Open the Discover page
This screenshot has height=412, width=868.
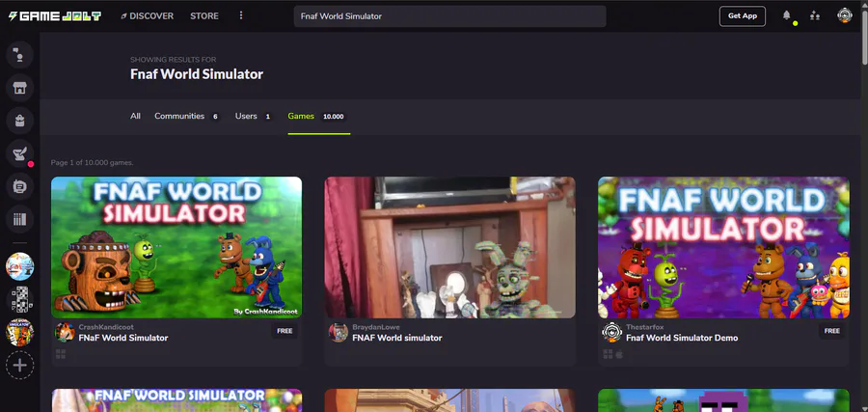(148, 16)
